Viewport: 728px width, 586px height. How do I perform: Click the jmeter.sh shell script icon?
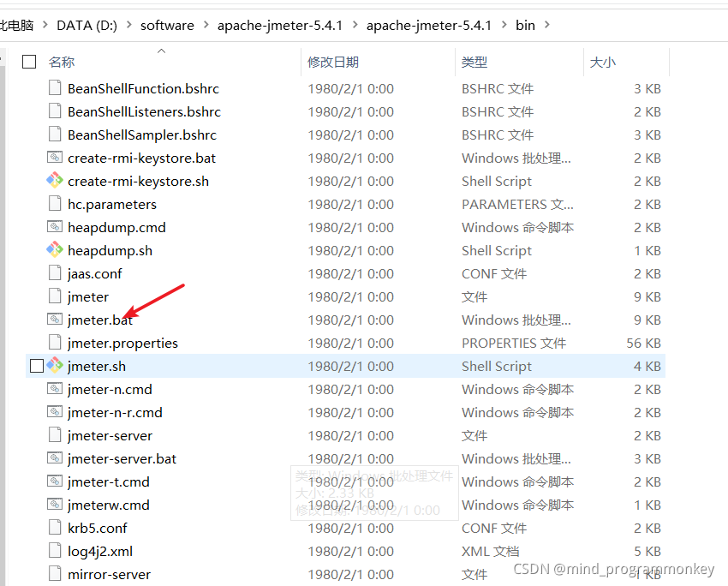55,366
